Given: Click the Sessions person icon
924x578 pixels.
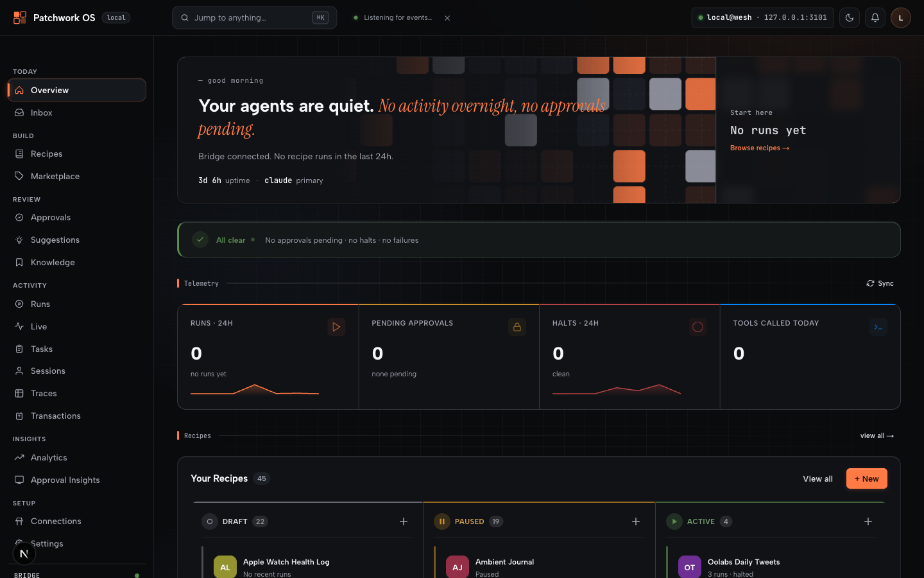Looking at the screenshot, I should tap(19, 371).
